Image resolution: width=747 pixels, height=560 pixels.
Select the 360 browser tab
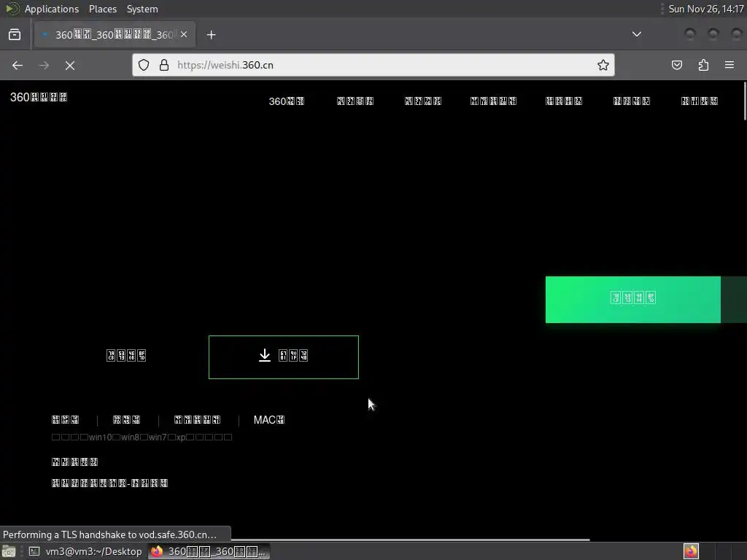(x=115, y=34)
